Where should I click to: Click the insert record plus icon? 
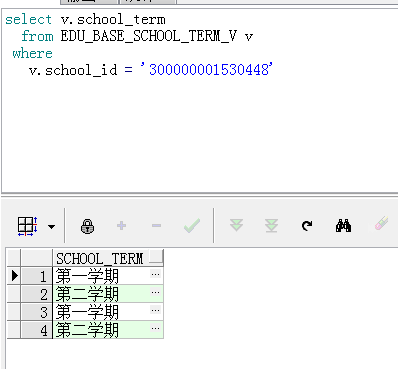point(122,226)
